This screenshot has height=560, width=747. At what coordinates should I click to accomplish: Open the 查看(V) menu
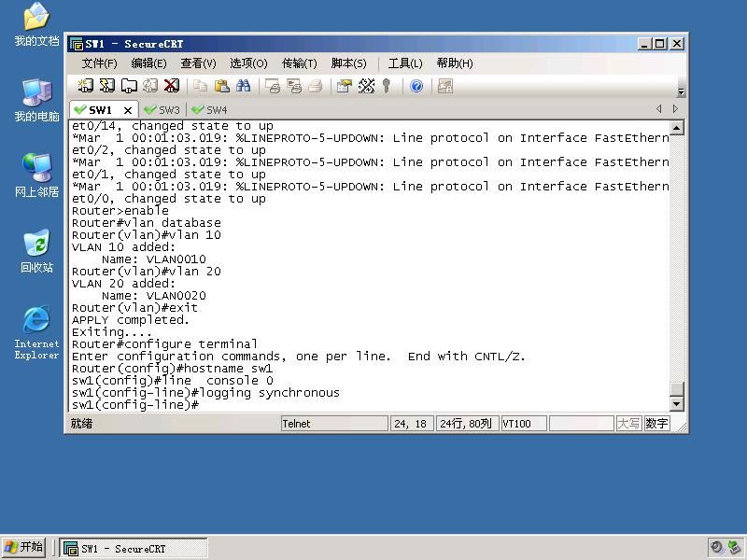click(198, 63)
